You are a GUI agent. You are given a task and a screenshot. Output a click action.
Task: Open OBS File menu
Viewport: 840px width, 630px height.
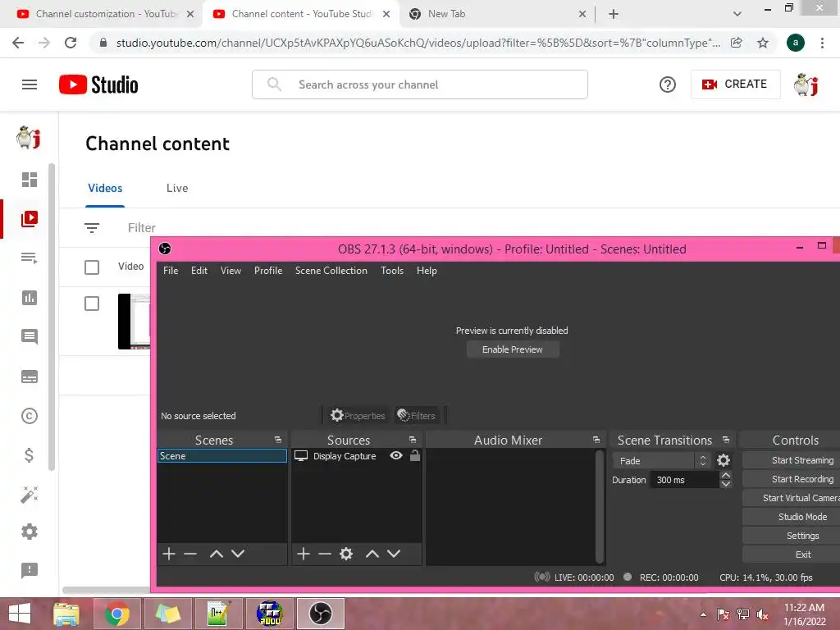[171, 271]
